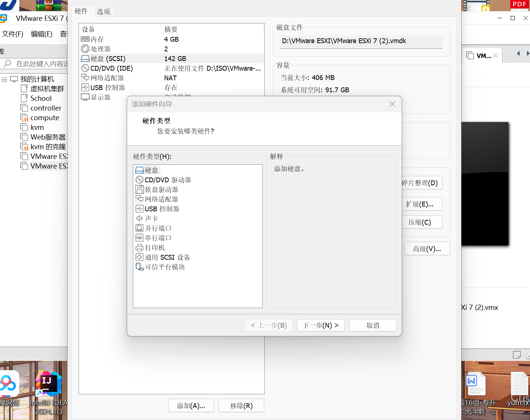Select Web服务器 VM in library tree
The image size is (530, 420).
[48, 137]
